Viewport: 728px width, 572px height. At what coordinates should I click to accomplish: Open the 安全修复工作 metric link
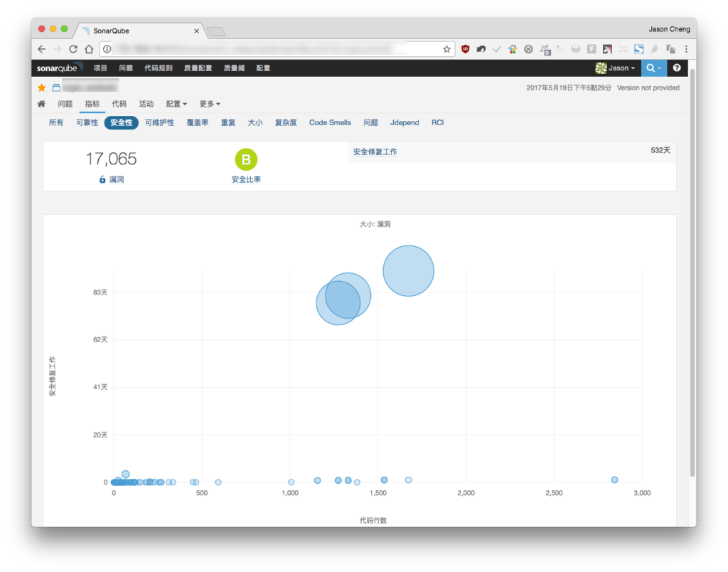375,152
